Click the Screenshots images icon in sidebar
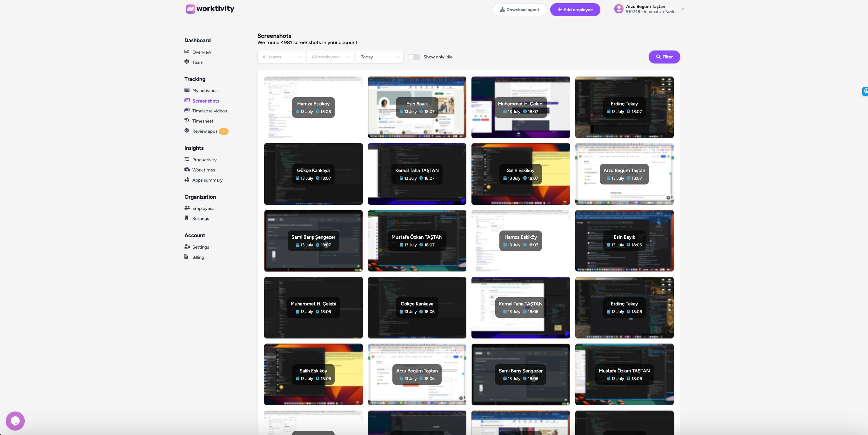The width and height of the screenshot is (868, 435). tap(187, 100)
